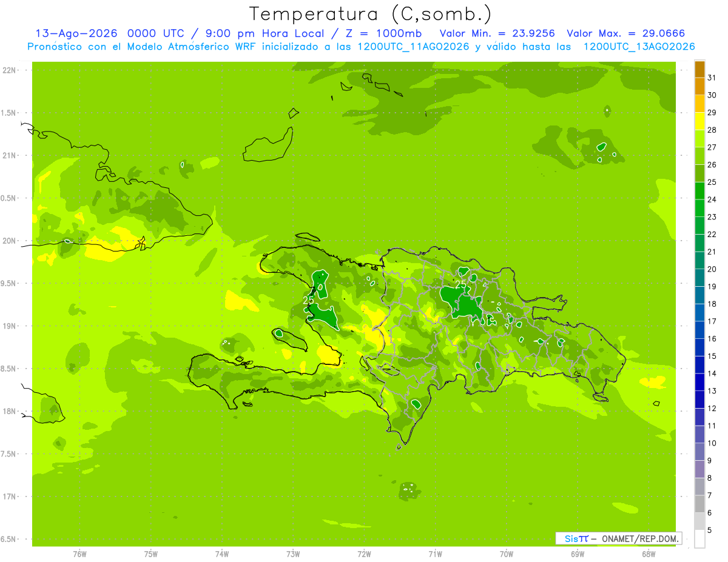Click the colorbar label "5"
The height and width of the screenshot is (562, 728).
[710, 530]
